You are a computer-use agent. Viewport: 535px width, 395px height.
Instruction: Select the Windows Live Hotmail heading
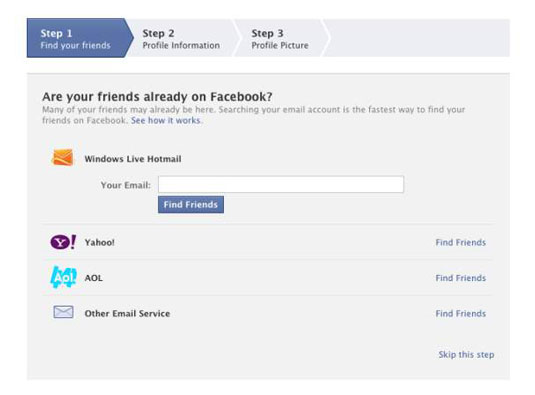click(133, 159)
